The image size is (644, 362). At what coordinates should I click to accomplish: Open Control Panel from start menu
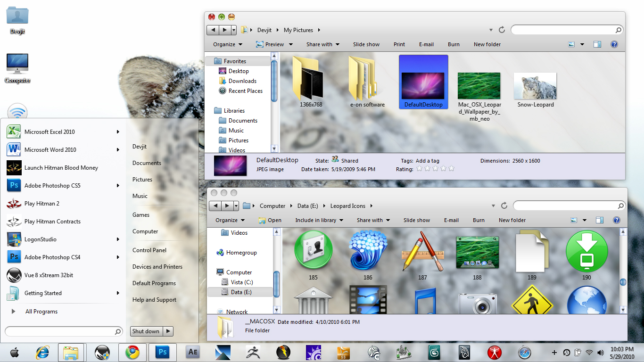[x=149, y=250]
